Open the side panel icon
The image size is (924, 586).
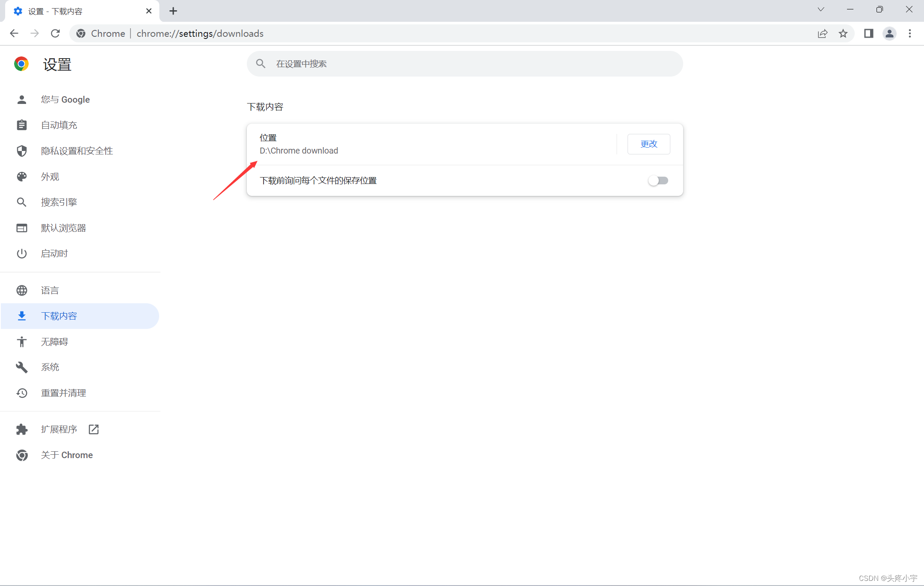point(868,33)
